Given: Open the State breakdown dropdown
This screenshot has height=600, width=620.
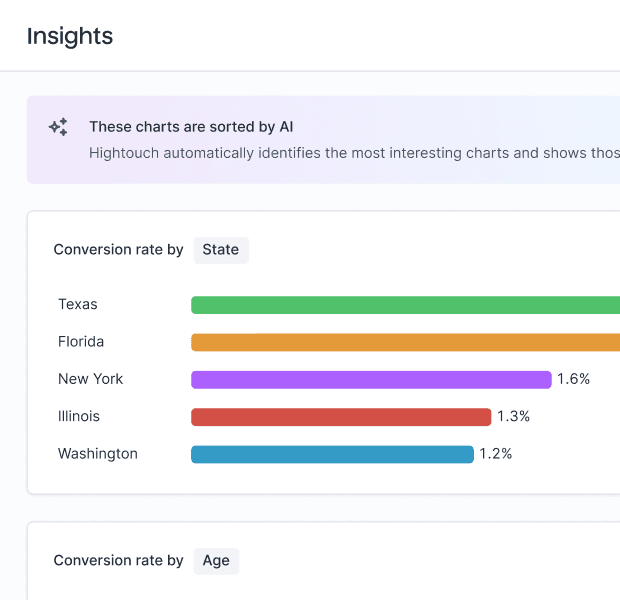Looking at the screenshot, I should [x=221, y=249].
